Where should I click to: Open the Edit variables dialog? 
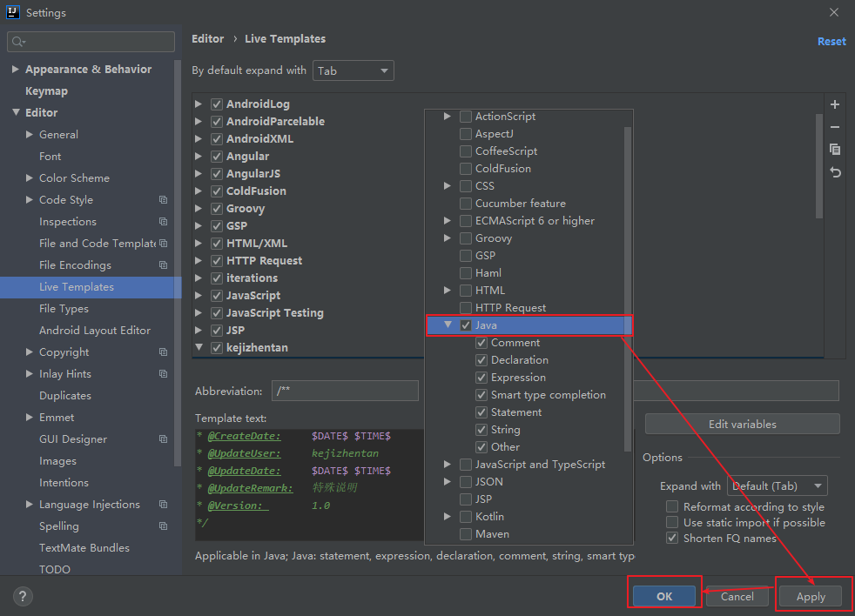point(742,424)
